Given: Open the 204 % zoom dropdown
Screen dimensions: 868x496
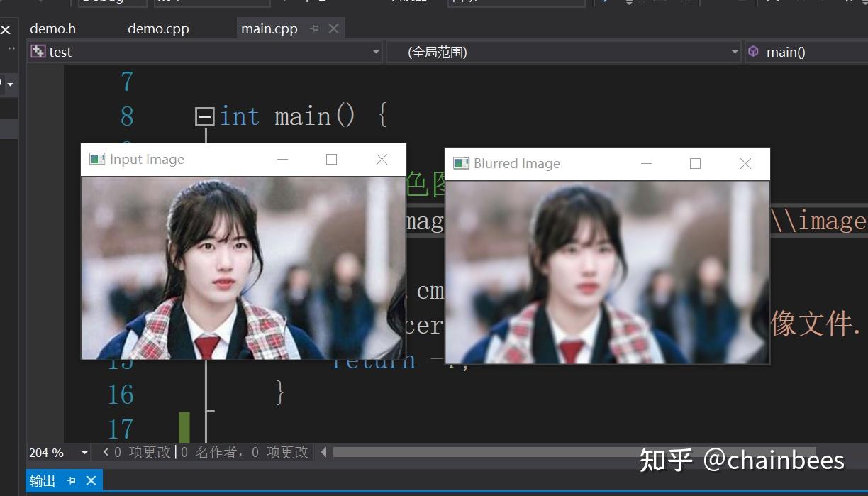Looking at the screenshot, I should pyautogui.click(x=84, y=452).
